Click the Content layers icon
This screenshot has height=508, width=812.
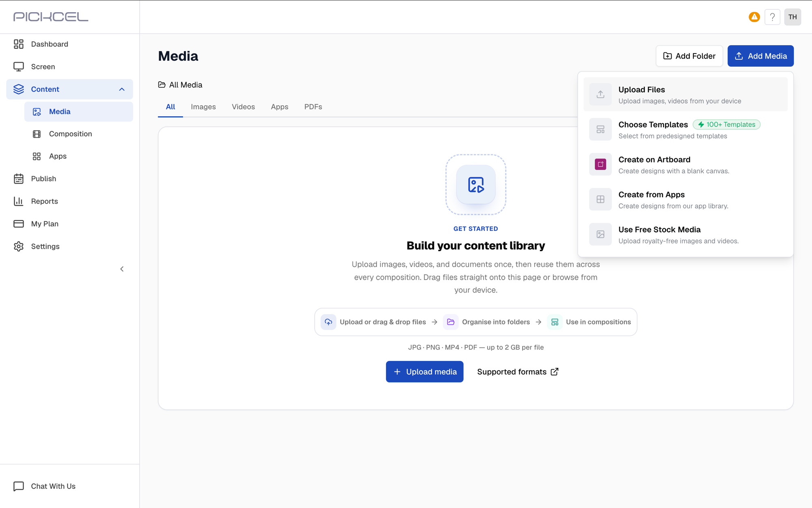(19, 89)
